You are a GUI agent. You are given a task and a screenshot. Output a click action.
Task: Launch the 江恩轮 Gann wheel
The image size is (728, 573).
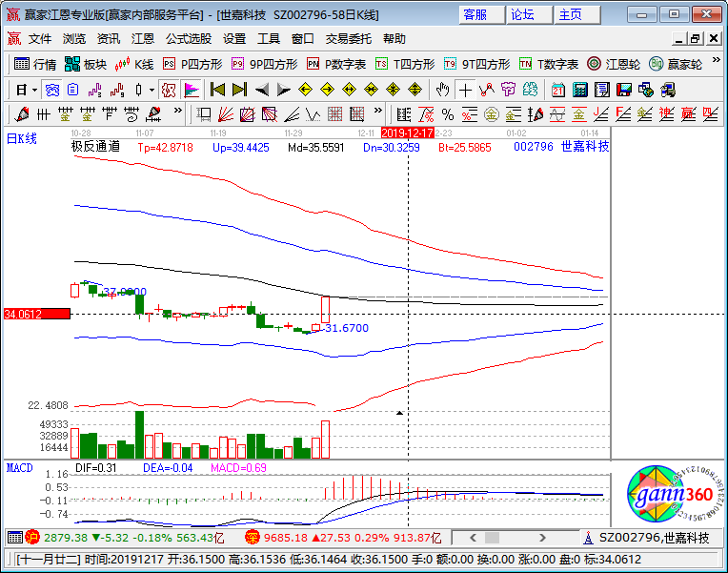coord(614,64)
